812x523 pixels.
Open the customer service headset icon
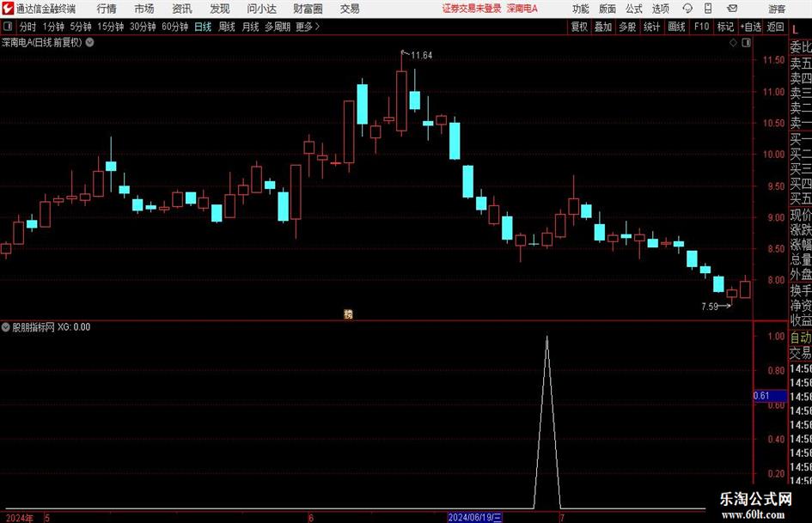[x=687, y=9]
